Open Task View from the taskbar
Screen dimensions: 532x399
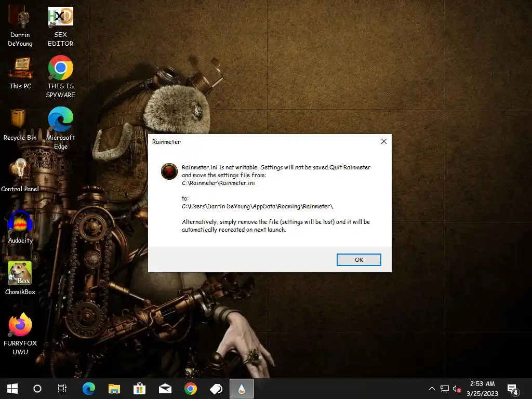tap(62, 389)
